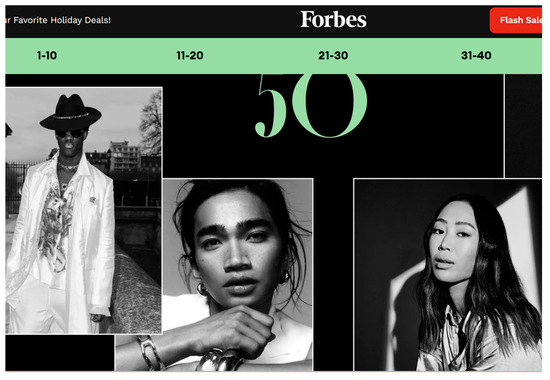Click the apartment building behind the man
The height and width of the screenshot is (380, 550).
[x=125, y=156]
